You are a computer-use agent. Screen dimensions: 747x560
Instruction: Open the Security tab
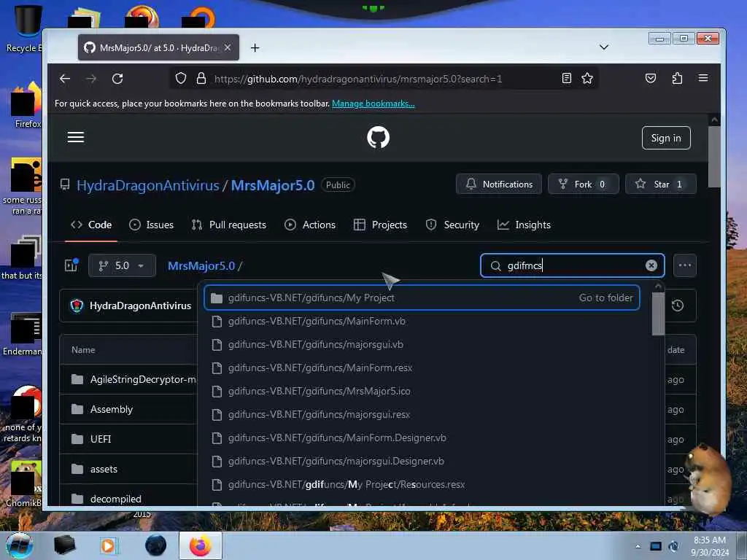(x=452, y=225)
